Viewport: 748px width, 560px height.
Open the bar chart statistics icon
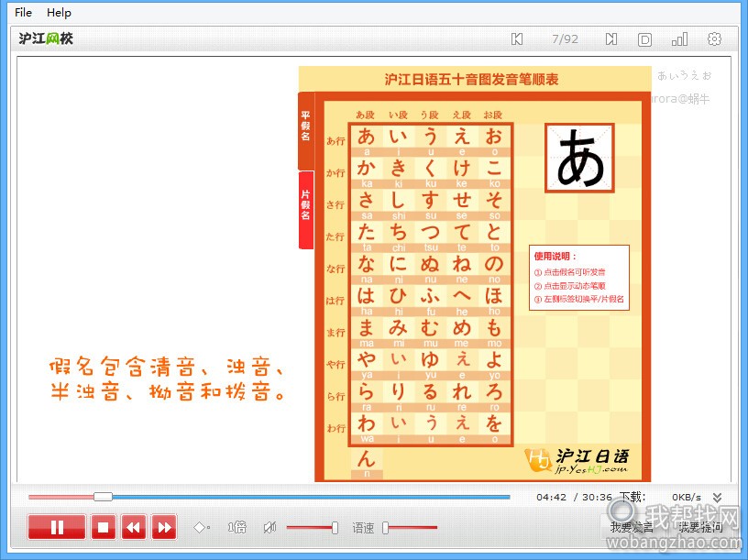click(x=679, y=39)
